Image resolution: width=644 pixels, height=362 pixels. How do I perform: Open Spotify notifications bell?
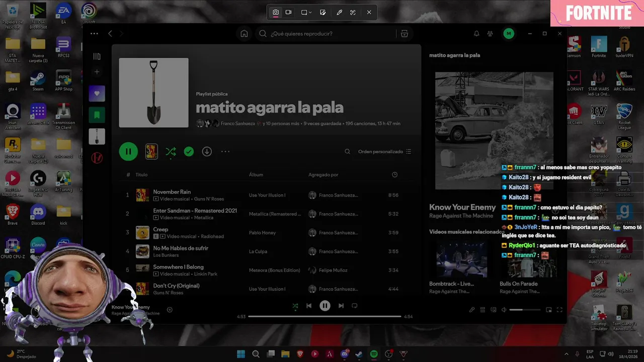click(476, 34)
